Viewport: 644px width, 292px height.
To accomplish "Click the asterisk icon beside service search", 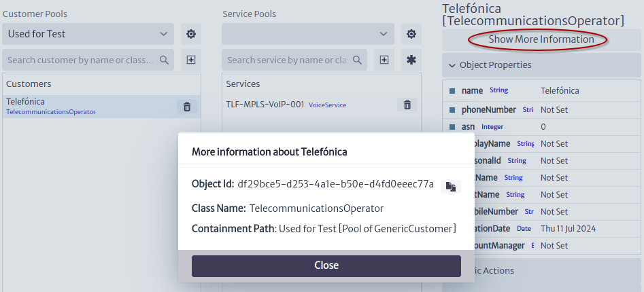I will tap(411, 60).
